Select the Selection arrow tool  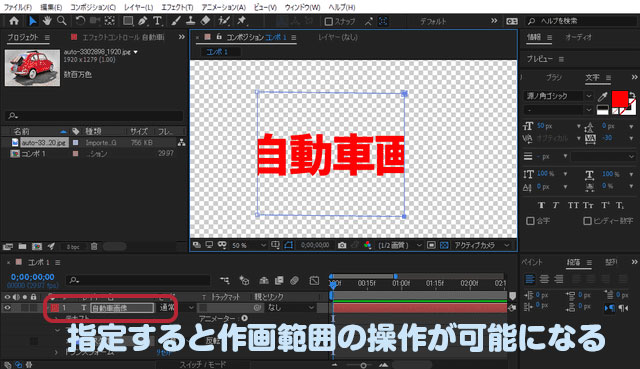(33, 21)
